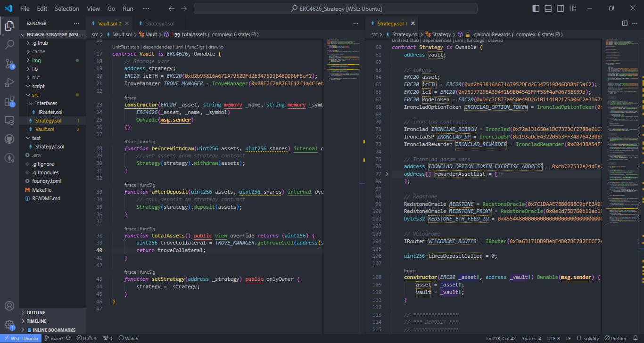
Task: Collapse the interfaces folder
Action: point(53,103)
